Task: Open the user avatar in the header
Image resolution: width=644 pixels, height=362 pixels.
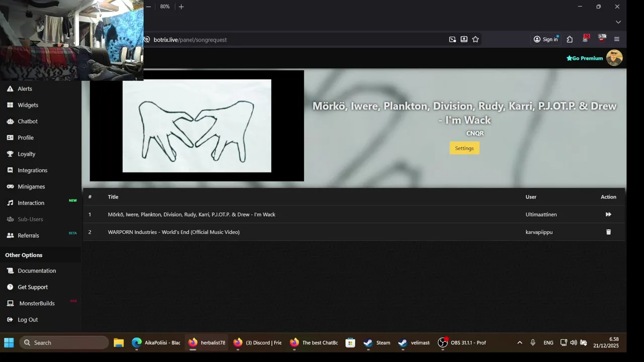Action: [x=614, y=58]
